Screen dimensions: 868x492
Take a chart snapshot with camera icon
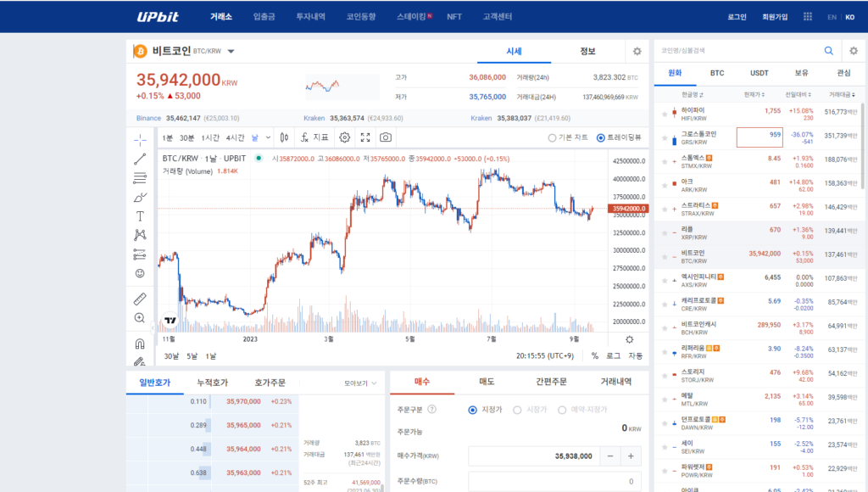[x=386, y=137]
